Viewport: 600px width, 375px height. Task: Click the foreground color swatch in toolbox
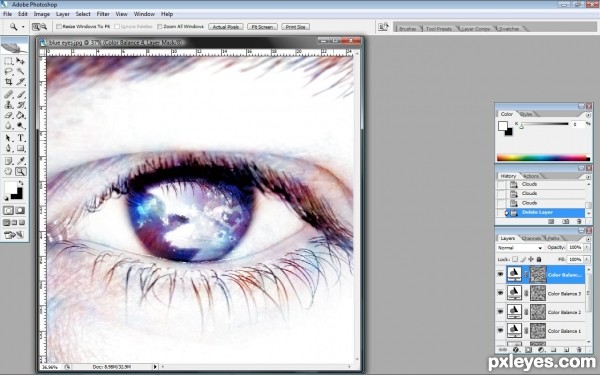(10, 188)
